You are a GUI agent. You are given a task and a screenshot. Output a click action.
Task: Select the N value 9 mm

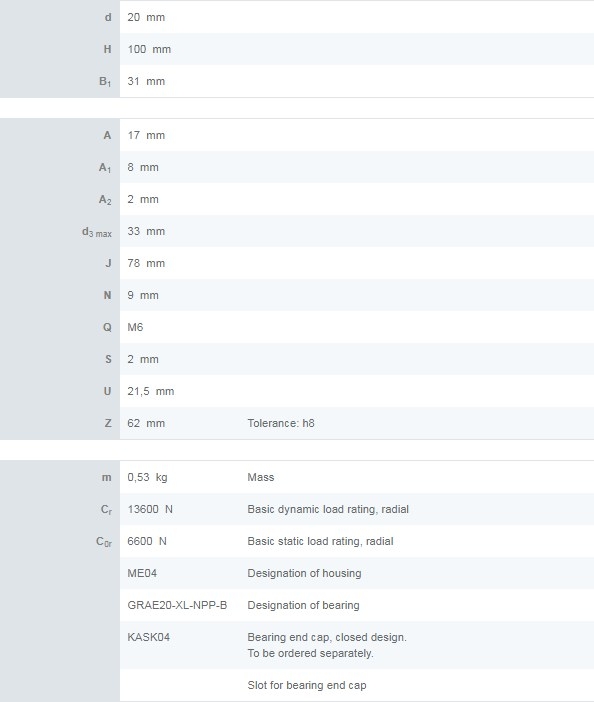click(143, 295)
